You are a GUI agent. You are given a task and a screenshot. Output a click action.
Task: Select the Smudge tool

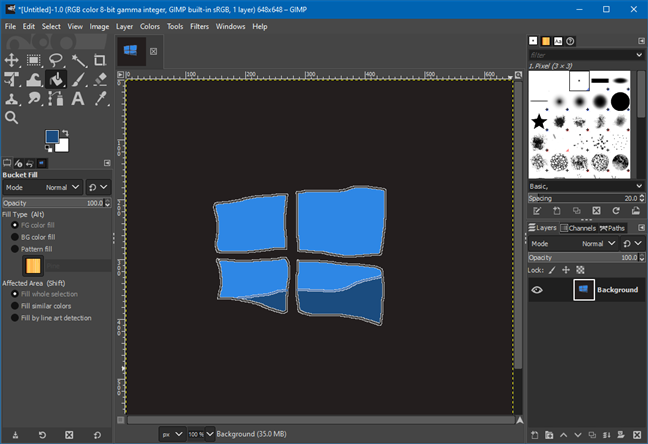point(34,99)
